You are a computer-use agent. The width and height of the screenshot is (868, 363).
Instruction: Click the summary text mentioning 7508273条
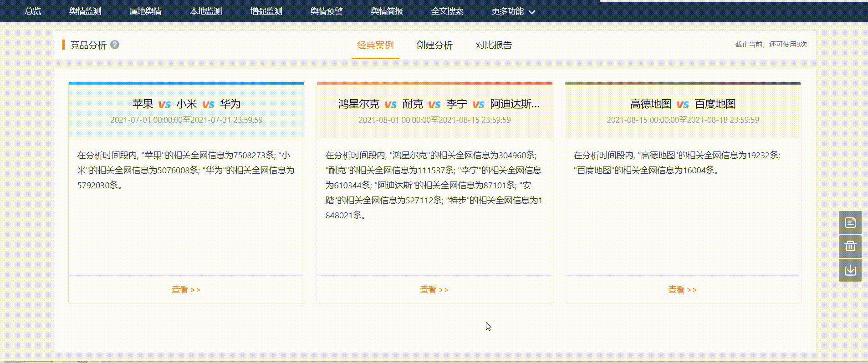point(186,170)
